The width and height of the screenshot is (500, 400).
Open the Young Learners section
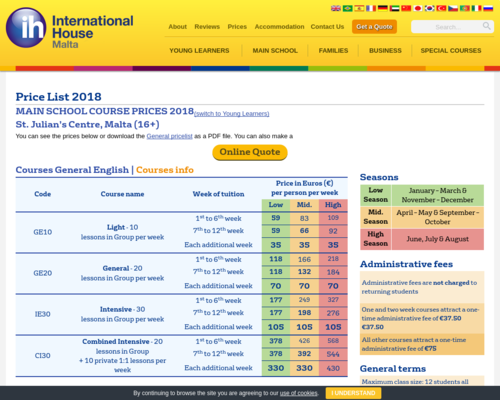(x=199, y=51)
